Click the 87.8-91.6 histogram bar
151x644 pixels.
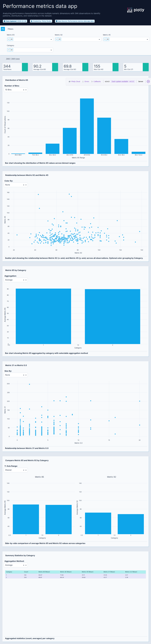(87, 126)
